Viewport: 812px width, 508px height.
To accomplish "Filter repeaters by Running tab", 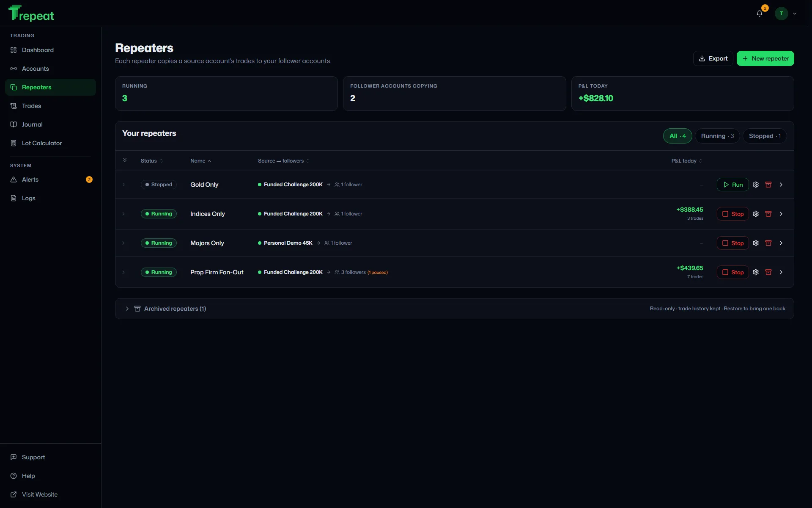I will tap(717, 136).
